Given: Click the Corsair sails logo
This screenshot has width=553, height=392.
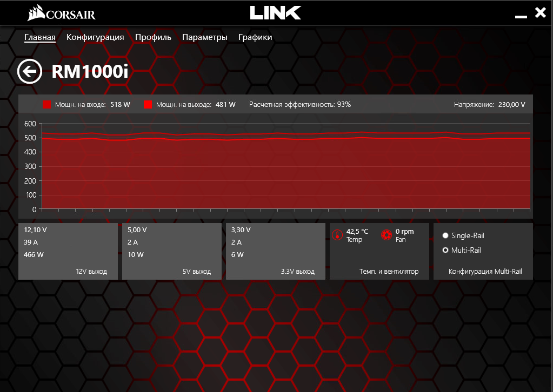Looking at the screenshot, I should [36, 13].
